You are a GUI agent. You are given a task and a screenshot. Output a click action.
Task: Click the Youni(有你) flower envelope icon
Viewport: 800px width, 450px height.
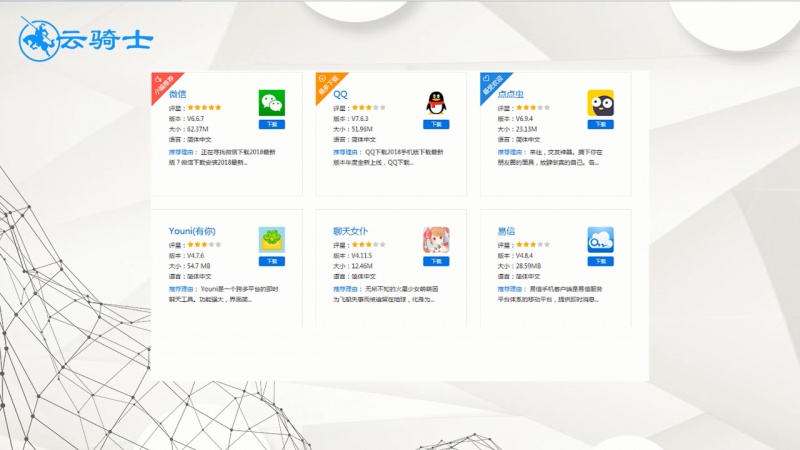point(271,240)
